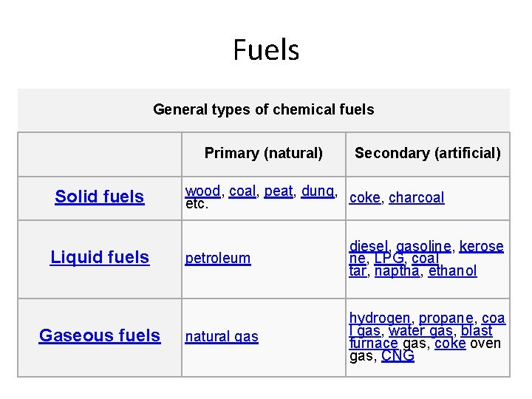Follow the dung link

pos(318,191)
